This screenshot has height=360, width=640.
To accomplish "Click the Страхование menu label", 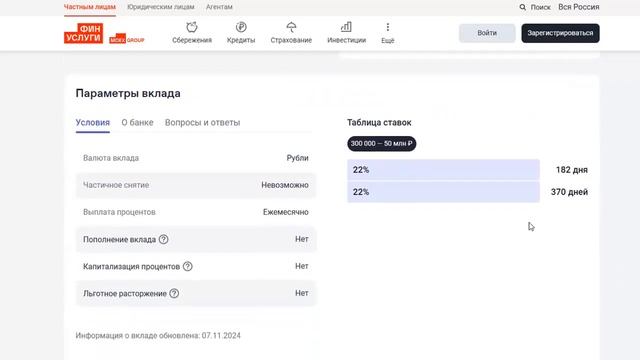I will tap(291, 40).
